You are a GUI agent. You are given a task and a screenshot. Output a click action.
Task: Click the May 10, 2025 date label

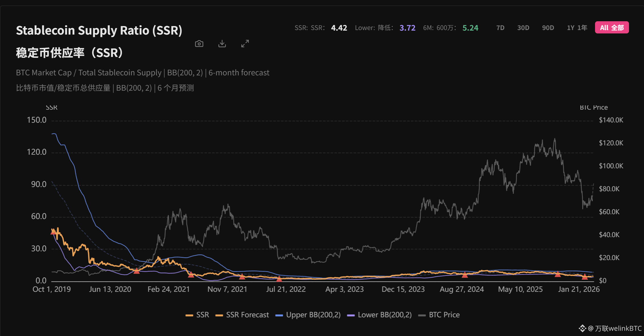click(x=520, y=289)
